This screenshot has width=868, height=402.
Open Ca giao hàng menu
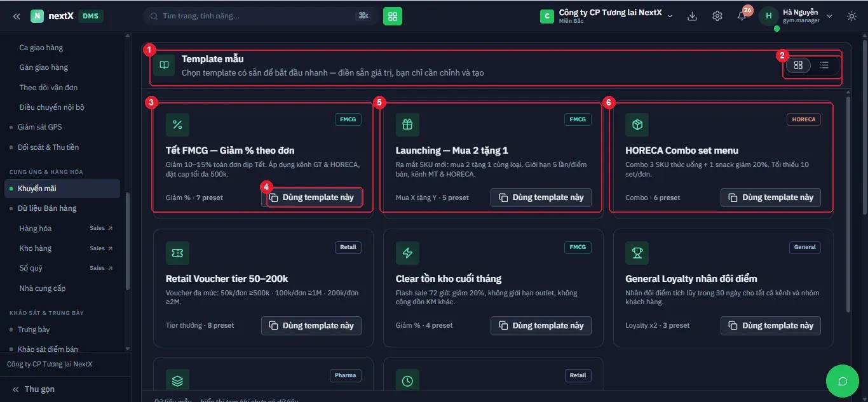point(41,48)
